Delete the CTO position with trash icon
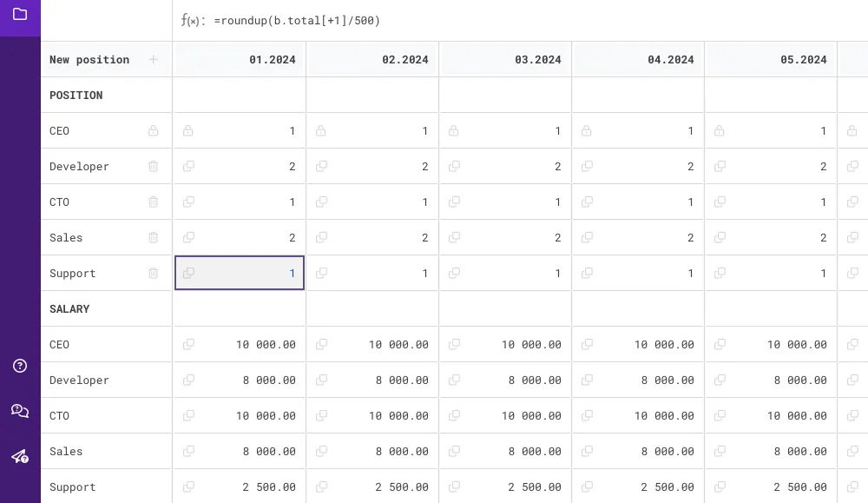The image size is (868, 503). coord(154,202)
